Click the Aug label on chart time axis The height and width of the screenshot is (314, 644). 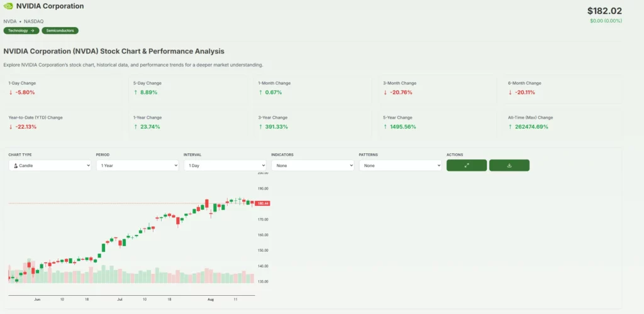click(x=211, y=300)
